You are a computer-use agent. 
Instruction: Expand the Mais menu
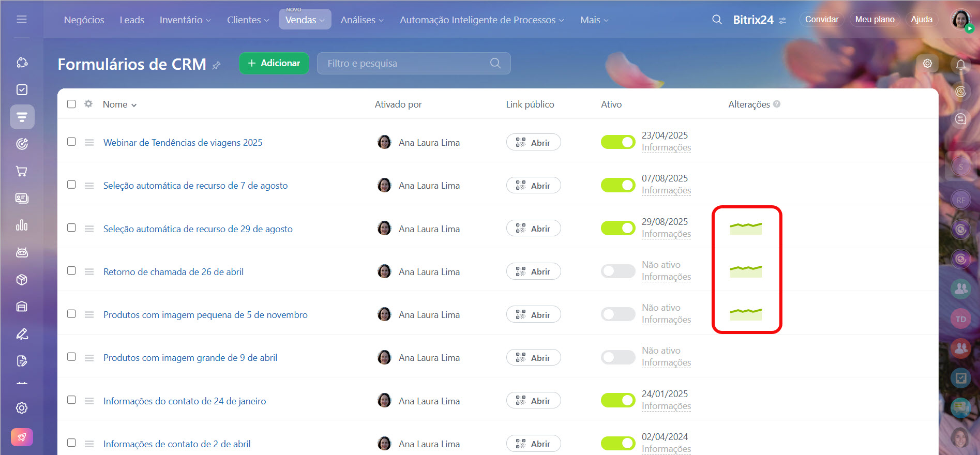[x=594, y=20]
